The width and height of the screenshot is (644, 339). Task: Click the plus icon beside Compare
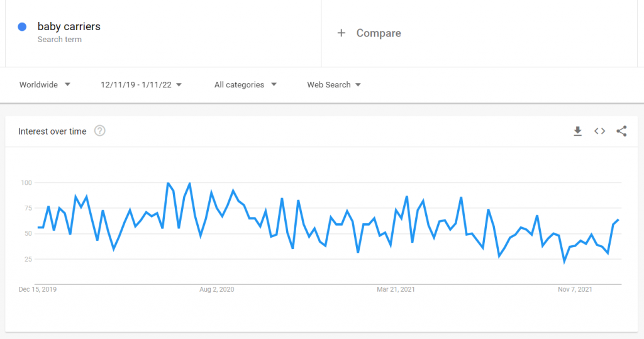(341, 33)
